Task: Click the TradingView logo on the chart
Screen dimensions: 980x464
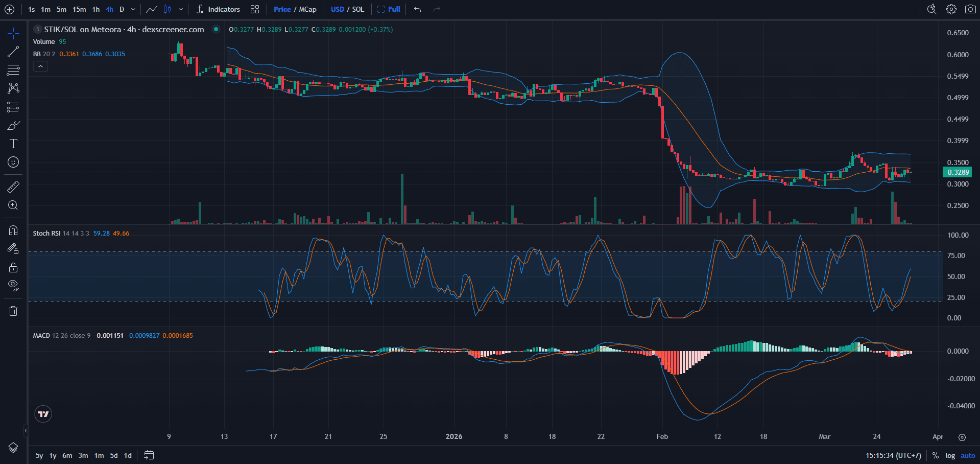Action: pyautogui.click(x=43, y=414)
